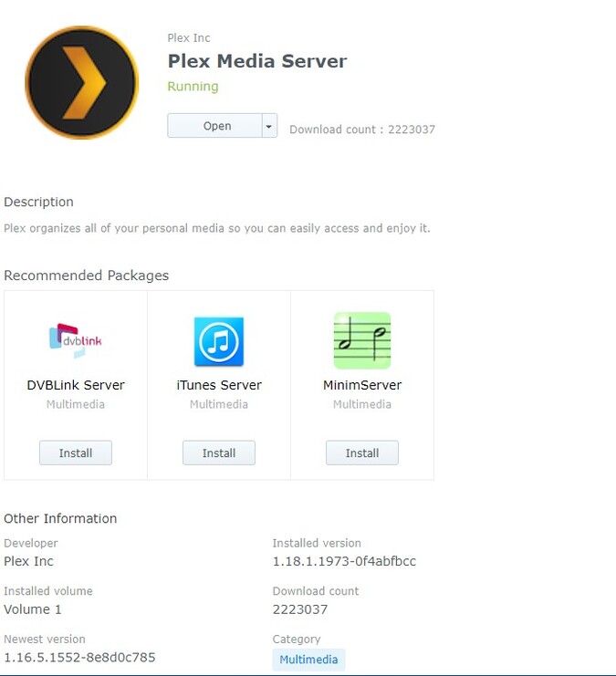Click the Category label

coord(297,640)
